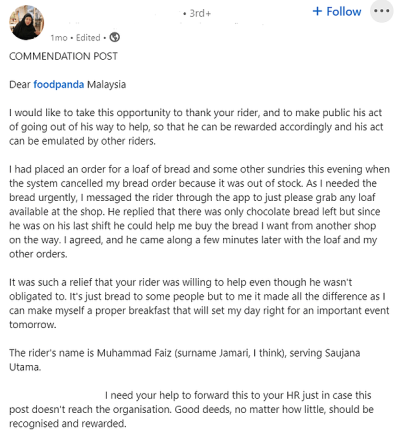Click the closing paragraph about forwarding to HR
The height and width of the screenshot is (435, 400).
click(191, 409)
